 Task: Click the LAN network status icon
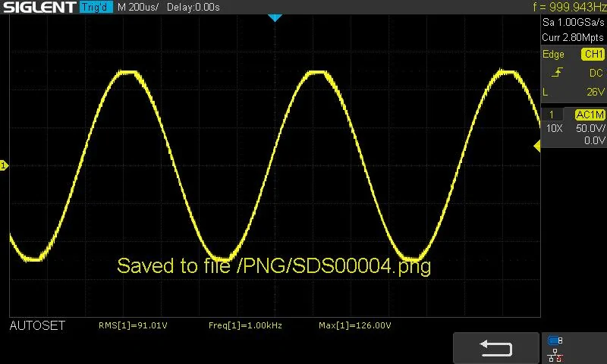555,356
